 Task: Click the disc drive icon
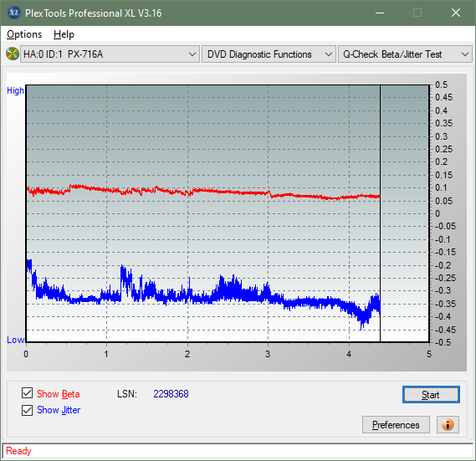pos(13,54)
